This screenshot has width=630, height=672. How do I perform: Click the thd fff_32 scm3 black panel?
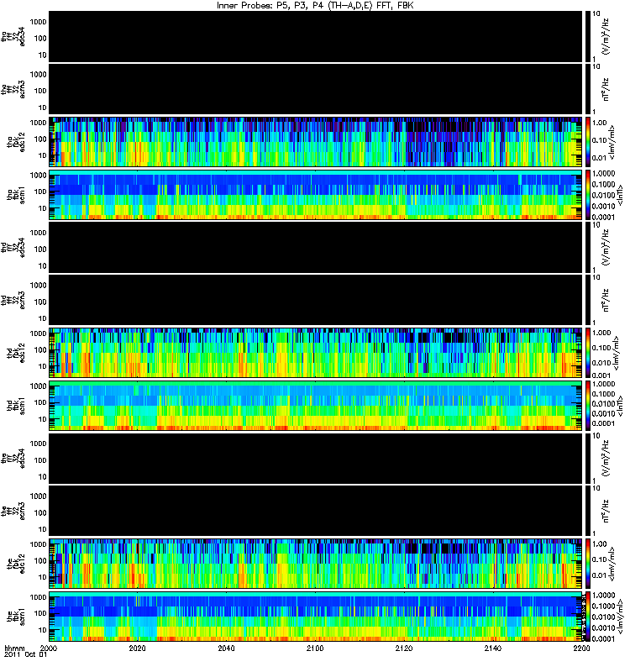pos(316,300)
